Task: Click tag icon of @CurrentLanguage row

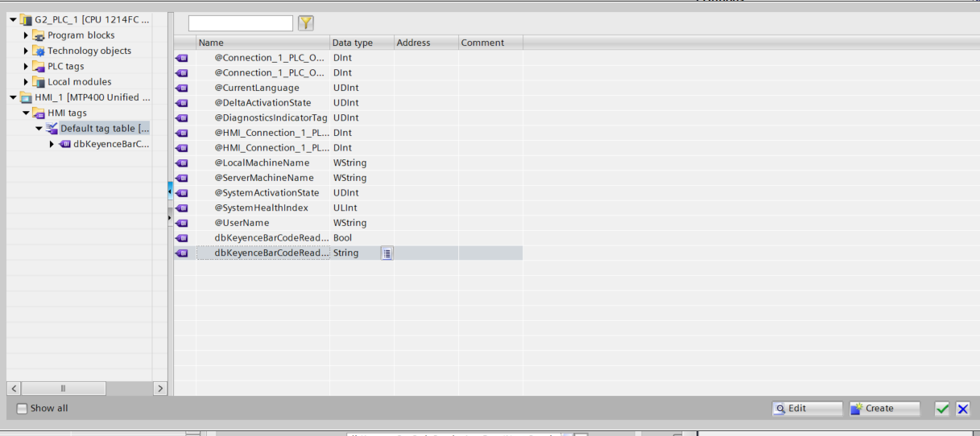Action: [181, 88]
